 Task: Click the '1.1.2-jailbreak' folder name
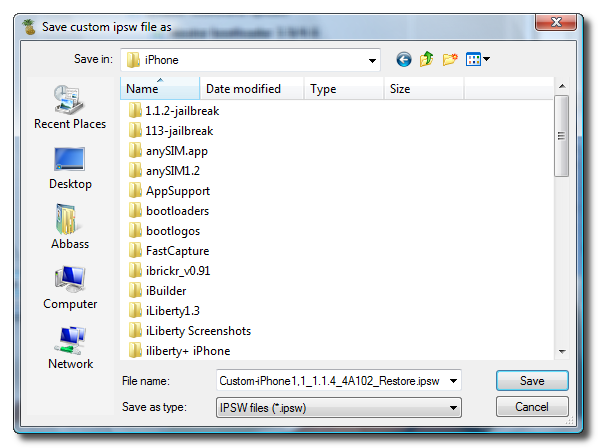coord(182,111)
